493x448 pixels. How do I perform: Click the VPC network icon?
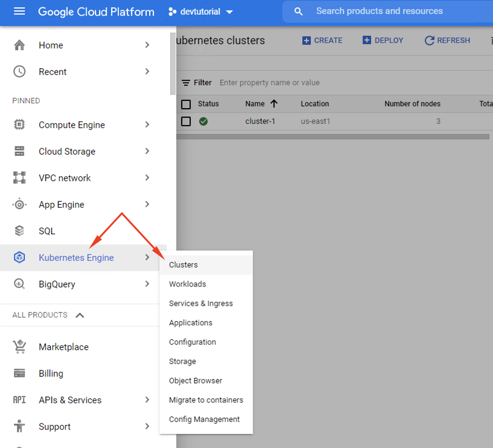point(19,178)
